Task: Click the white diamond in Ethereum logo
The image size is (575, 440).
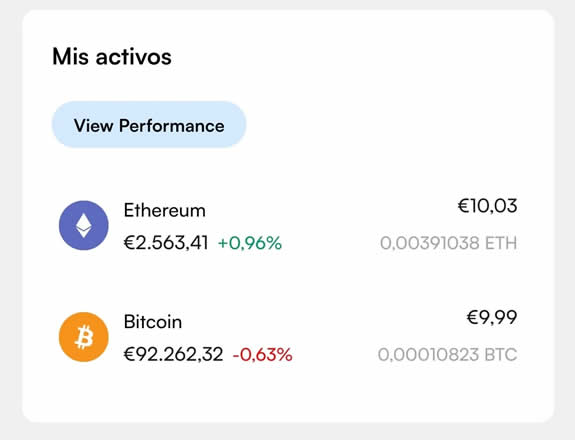Action: coord(84,225)
